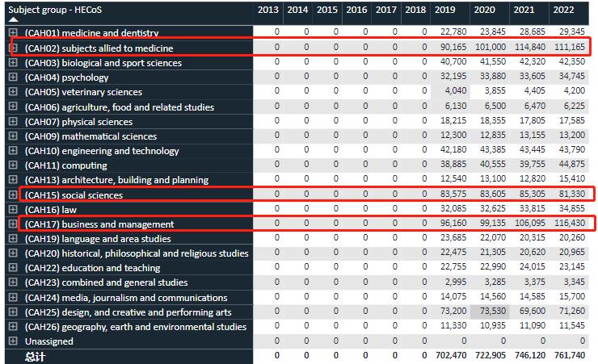Screen dimensions: 598x364
Task: Click the 2019 veterinary sciences value 4,040
Action: (456, 92)
